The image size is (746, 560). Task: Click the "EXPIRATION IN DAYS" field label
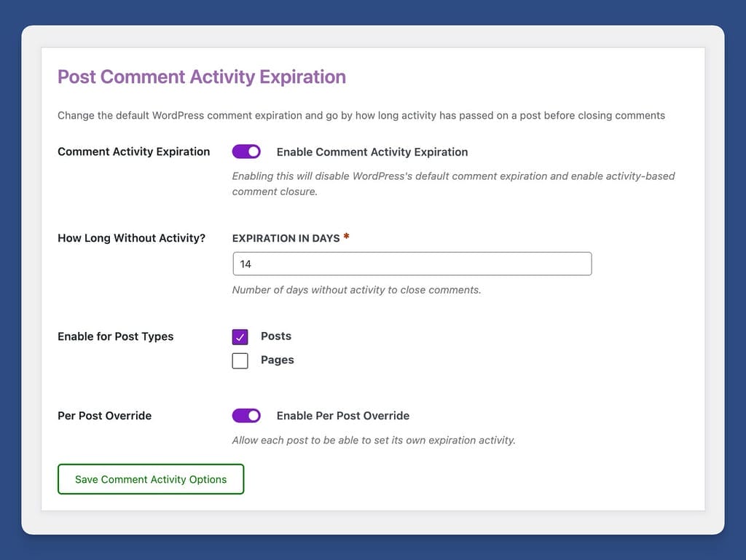coord(286,238)
